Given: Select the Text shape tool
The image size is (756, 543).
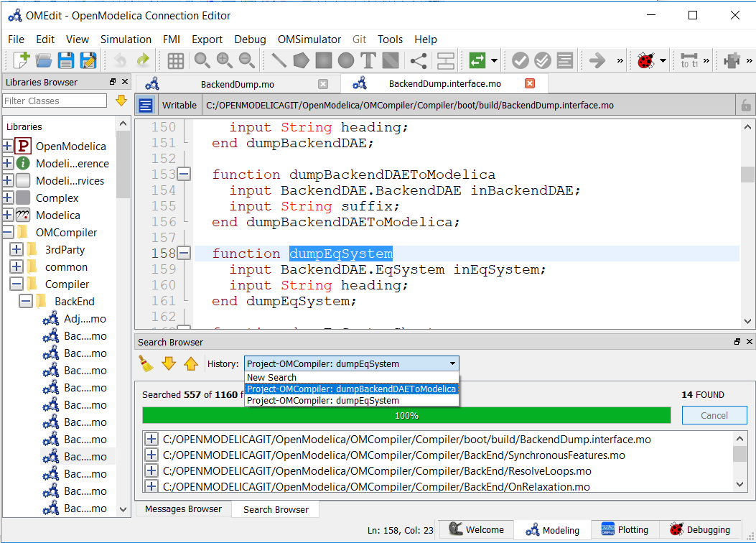Looking at the screenshot, I should 368,60.
